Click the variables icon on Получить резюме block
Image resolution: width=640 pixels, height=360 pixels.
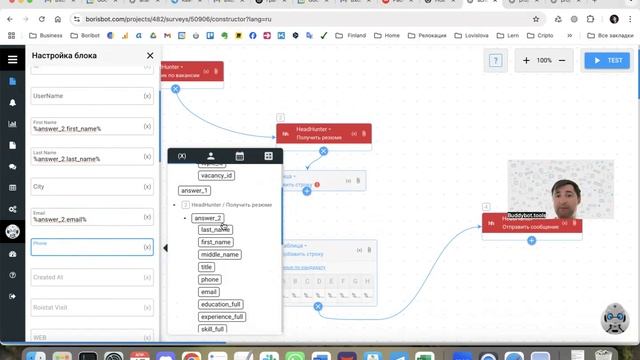[x=354, y=133]
